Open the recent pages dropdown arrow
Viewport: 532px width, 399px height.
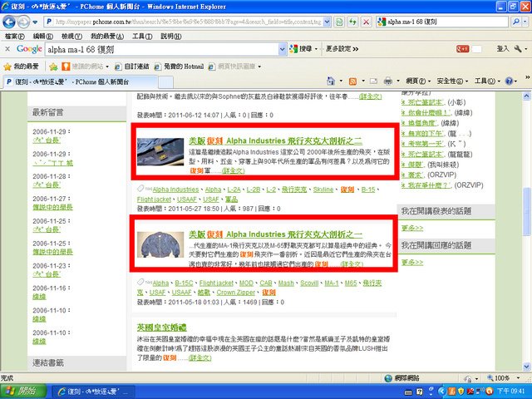point(35,22)
